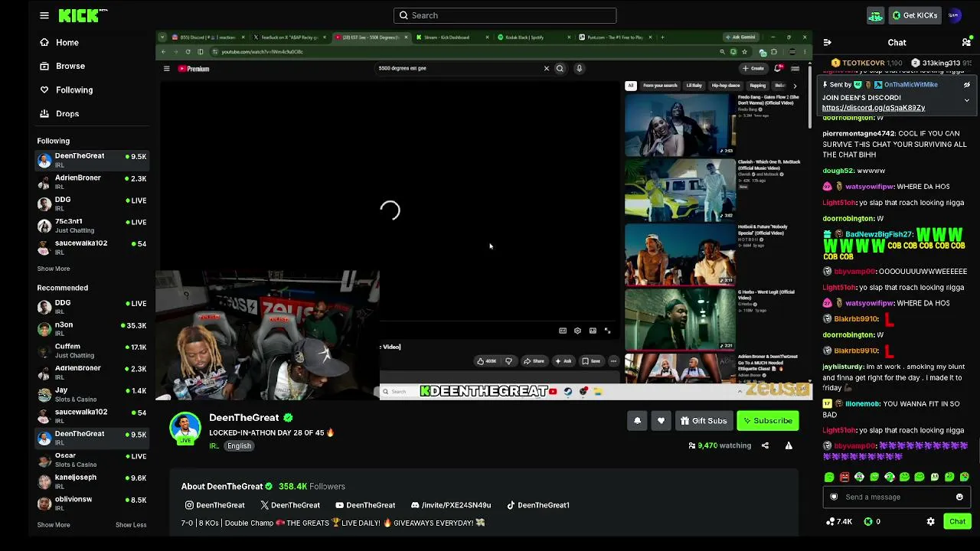This screenshot has height=551, width=980.
Task: Clear the YouTube search query in stream
Action: pos(547,69)
